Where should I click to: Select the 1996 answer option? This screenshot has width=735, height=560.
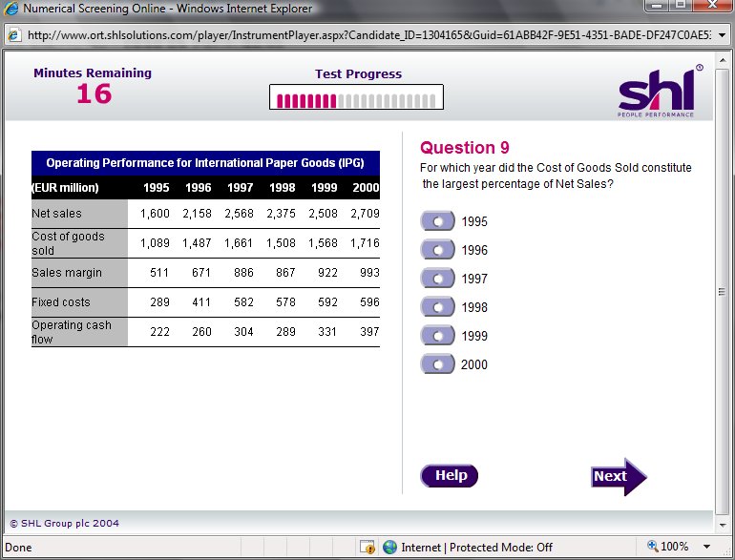point(437,250)
